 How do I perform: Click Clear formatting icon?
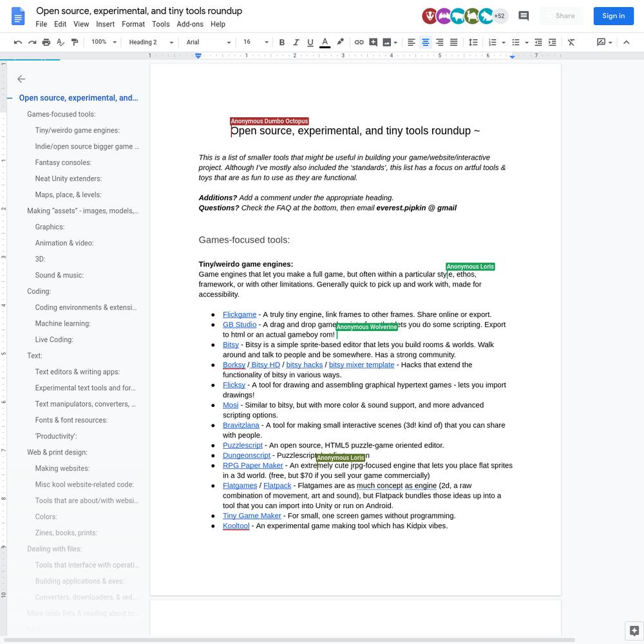571,43
